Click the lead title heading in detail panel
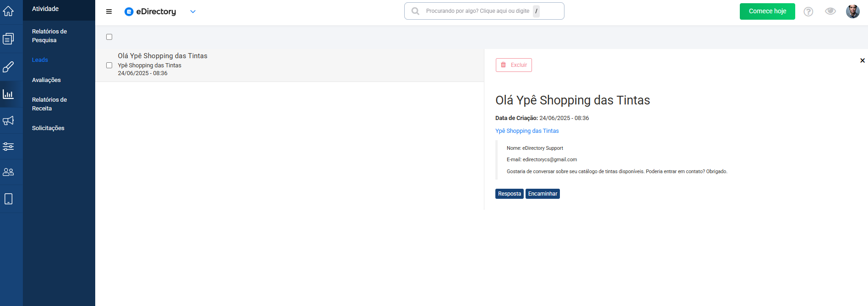Image resolution: width=868 pixels, height=306 pixels. tap(573, 100)
